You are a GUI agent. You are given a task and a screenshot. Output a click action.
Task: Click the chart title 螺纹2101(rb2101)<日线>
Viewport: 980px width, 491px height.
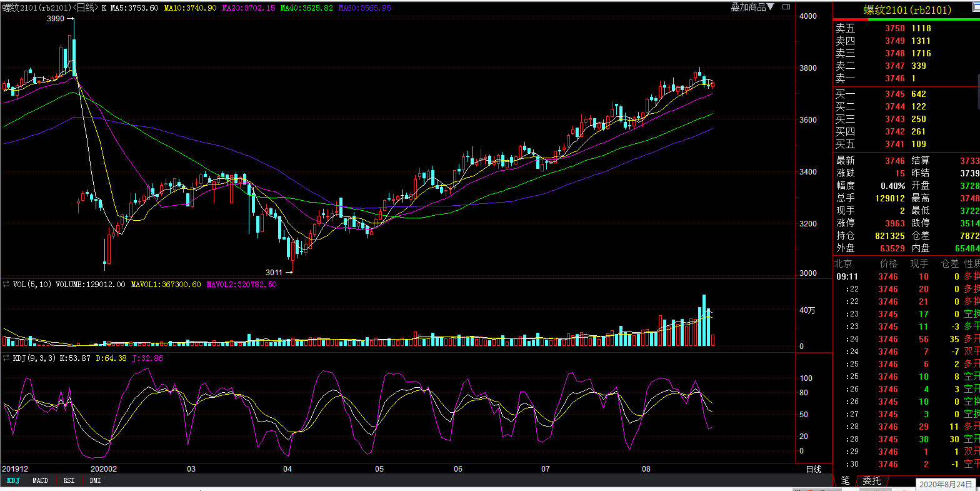point(49,8)
